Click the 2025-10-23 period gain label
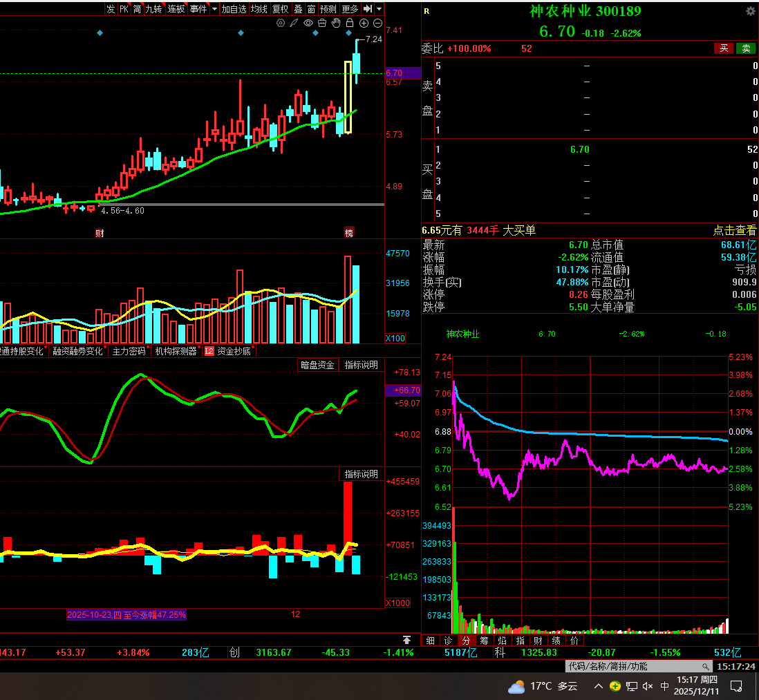759x700 pixels. [126, 615]
